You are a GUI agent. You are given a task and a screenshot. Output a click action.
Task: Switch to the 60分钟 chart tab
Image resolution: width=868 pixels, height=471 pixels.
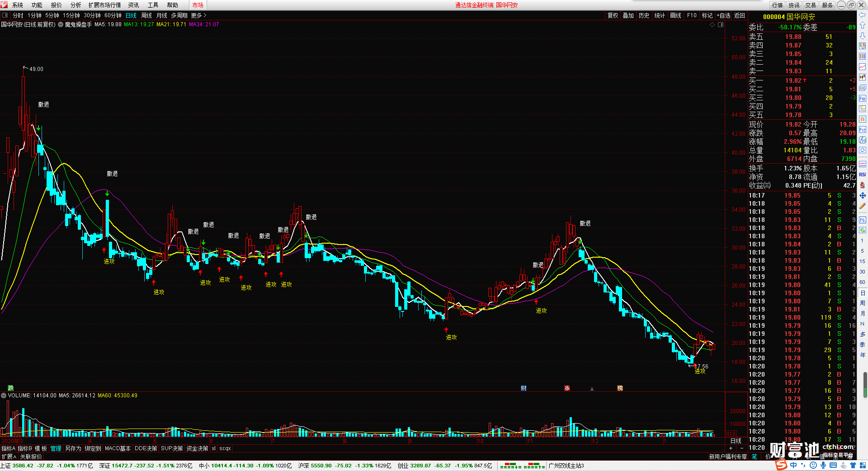113,15
